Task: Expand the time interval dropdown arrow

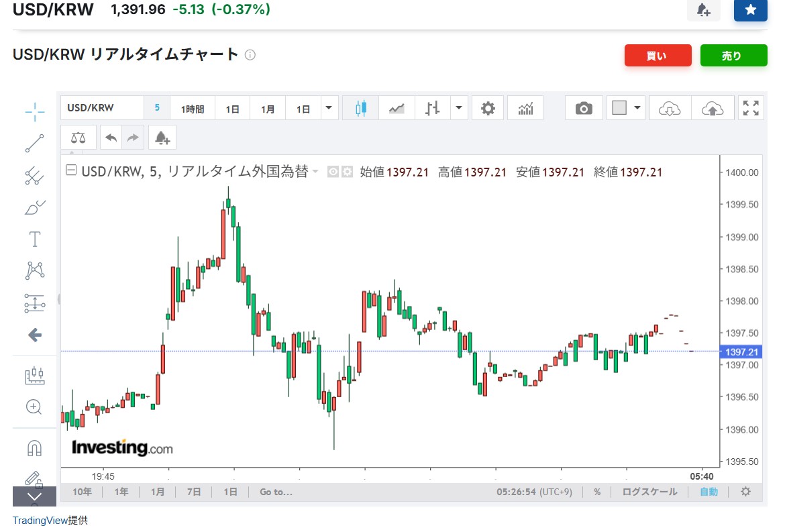Action: (x=329, y=108)
